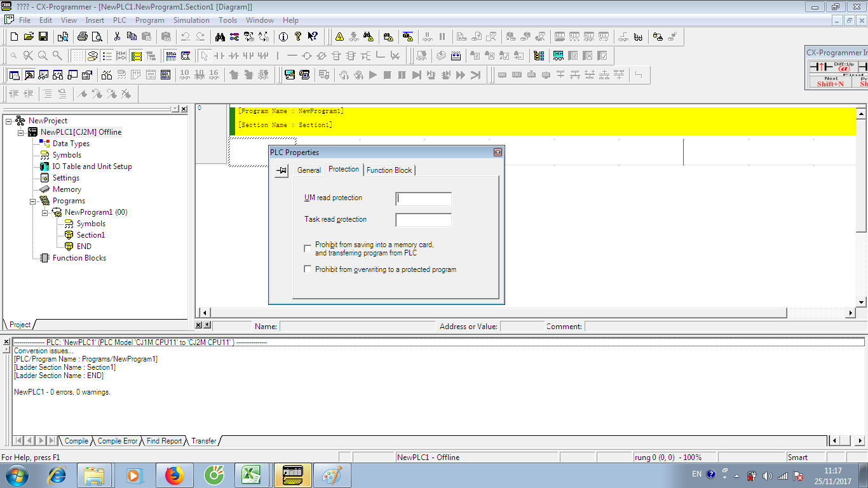The width and height of the screenshot is (868, 488).
Task: Collapse the NewProject root node
Action: [9, 121]
